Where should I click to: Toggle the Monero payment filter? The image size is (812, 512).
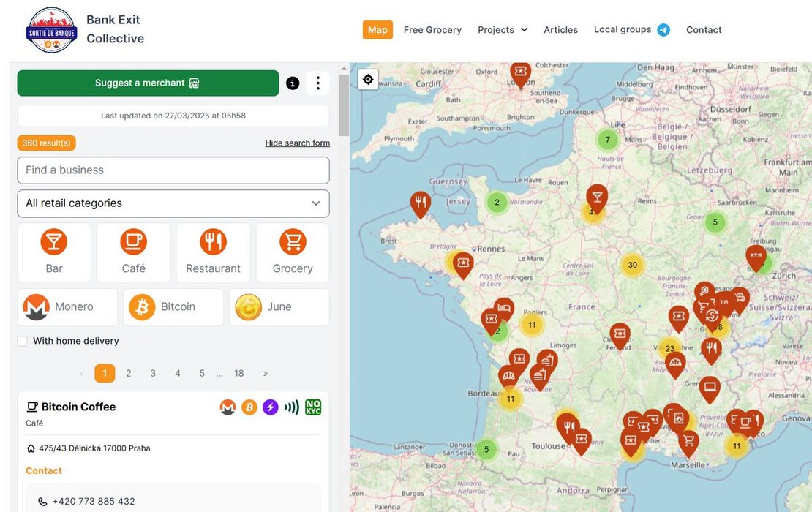(x=67, y=307)
